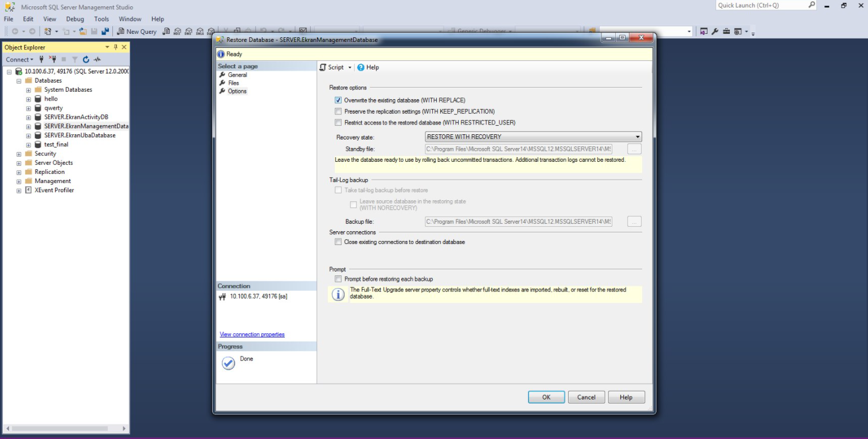Enable Restrict access to the restored database
Image resolution: width=868 pixels, height=439 pixels.
[338, 122]
